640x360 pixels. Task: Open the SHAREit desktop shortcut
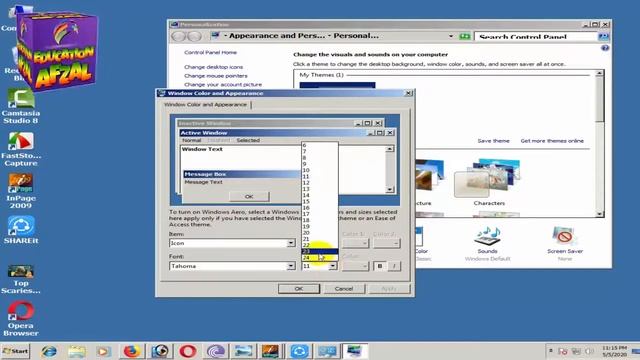[20, 231]
